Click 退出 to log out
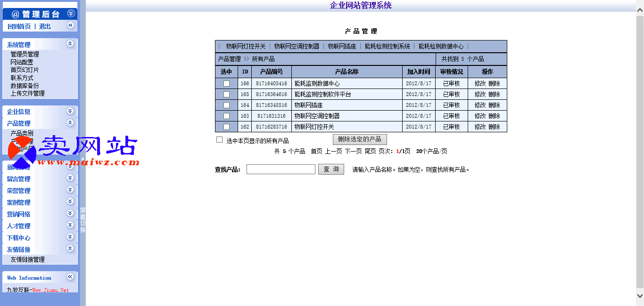 (x=45, y=26)
